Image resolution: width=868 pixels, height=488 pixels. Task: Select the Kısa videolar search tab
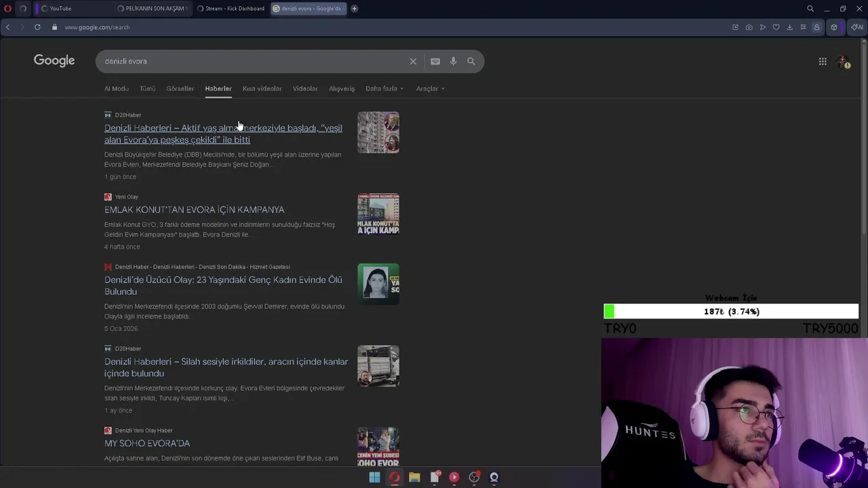click(262, 89)
